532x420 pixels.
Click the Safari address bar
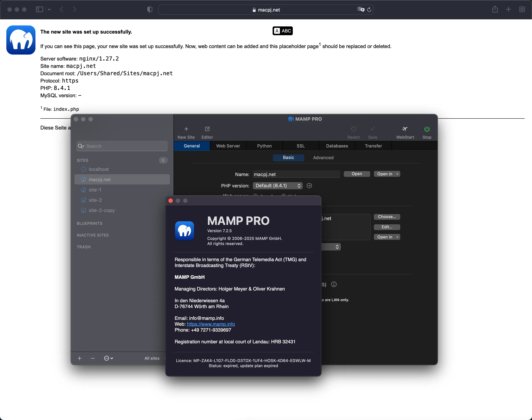pyautogui.click(x=266, y=10)
